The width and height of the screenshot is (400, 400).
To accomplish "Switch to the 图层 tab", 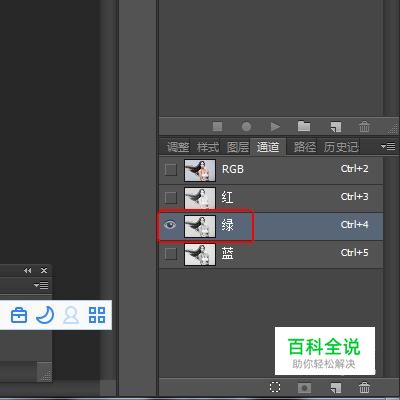I will [238, 147].
